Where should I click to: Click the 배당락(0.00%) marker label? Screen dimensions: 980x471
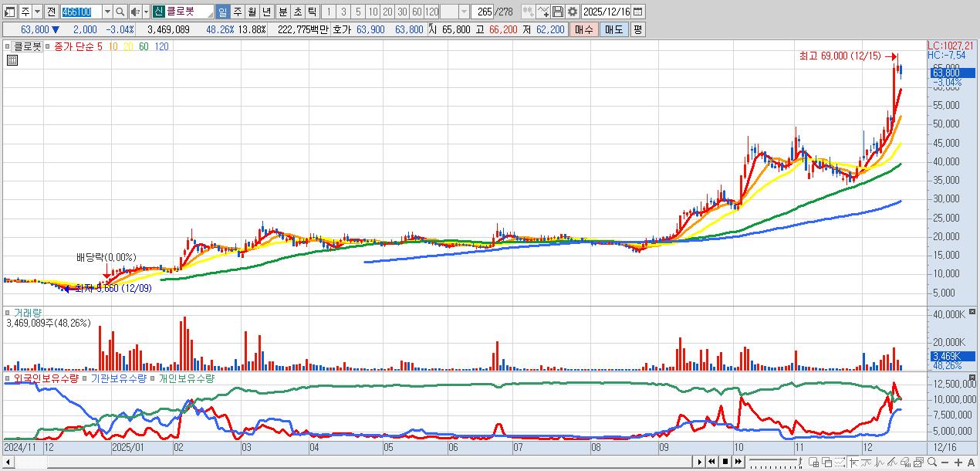(x=106, y=257)
